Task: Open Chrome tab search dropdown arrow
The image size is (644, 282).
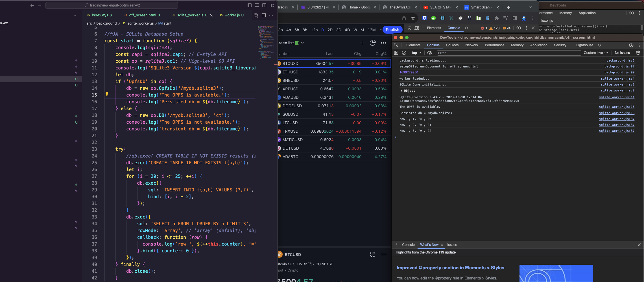Action: [531, 7]
